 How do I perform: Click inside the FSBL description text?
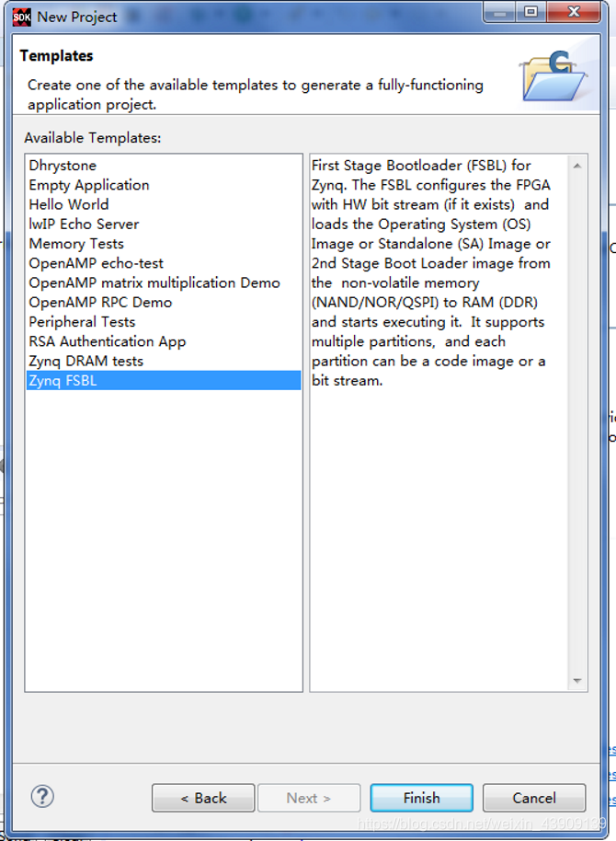(431, 273)
